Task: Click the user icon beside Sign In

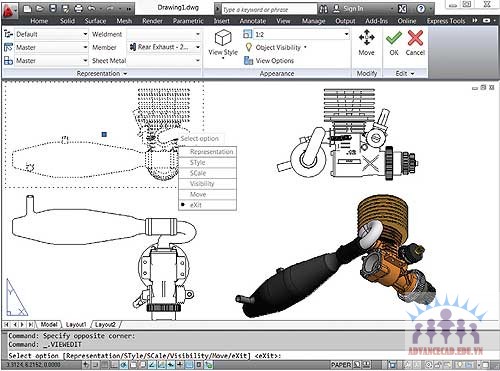Action: (x=336, y=9)
